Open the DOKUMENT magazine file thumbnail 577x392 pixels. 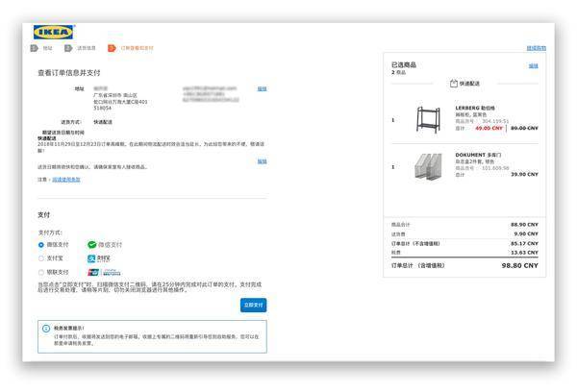tap(428, 166)
